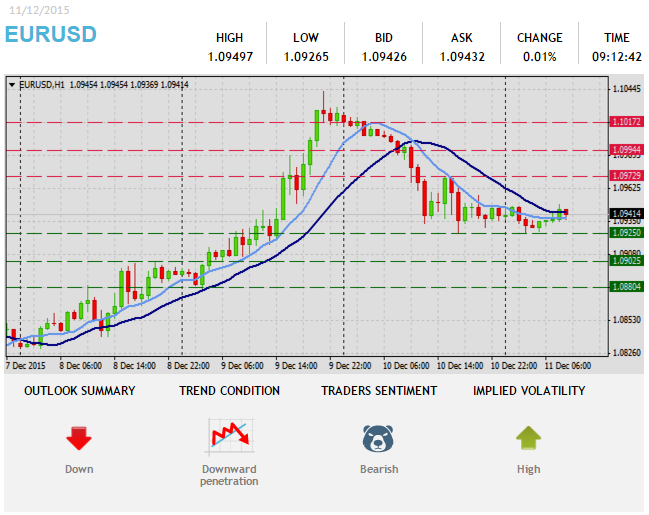Click the red Down arrow icon
The image size is (649, 515).
pos(79,438)
